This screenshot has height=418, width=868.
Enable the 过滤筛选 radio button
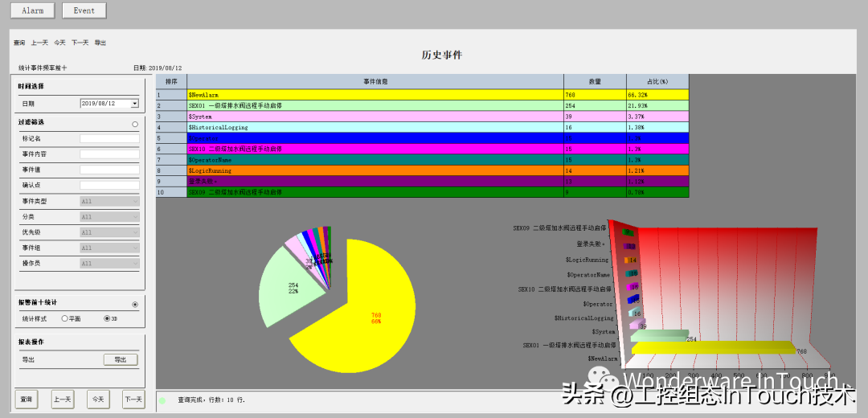coord(135,125)
